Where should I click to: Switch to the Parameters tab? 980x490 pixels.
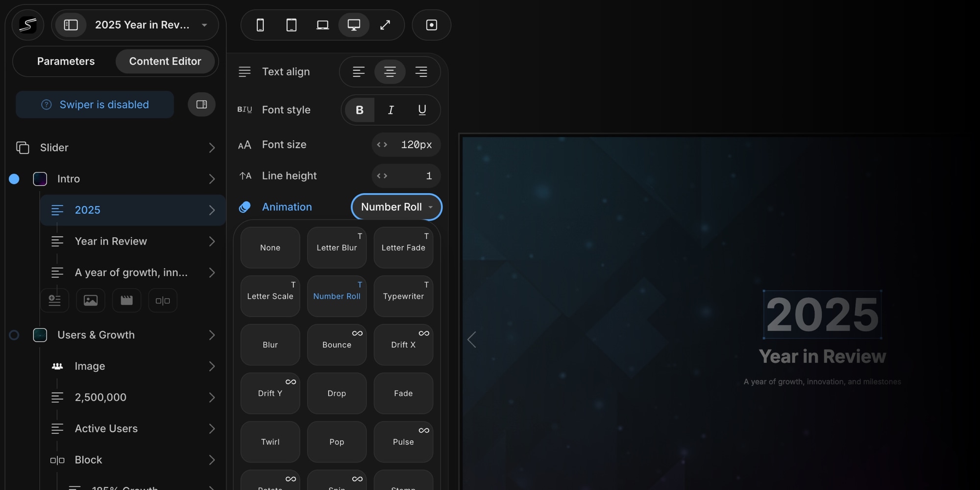66,61
